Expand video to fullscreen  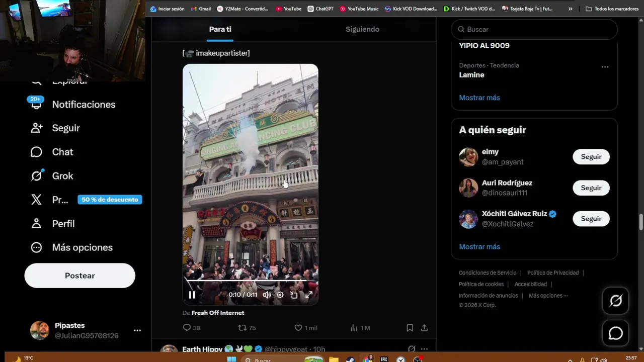[x=309, y=295]
